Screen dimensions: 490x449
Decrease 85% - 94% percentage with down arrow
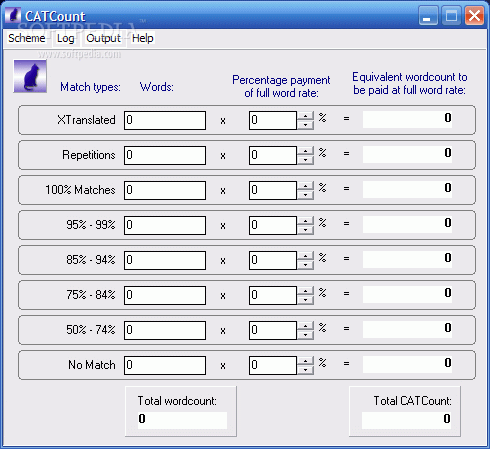305,265
